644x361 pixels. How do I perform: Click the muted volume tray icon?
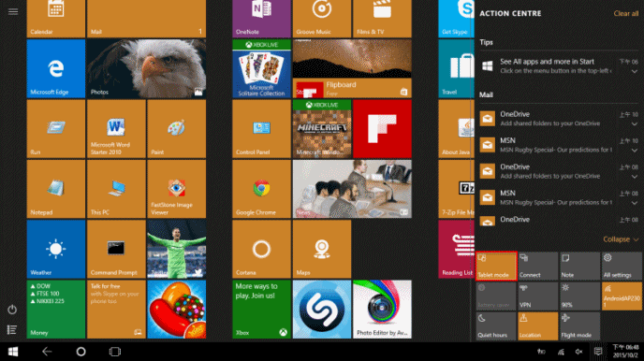click(x=579, y=352)
